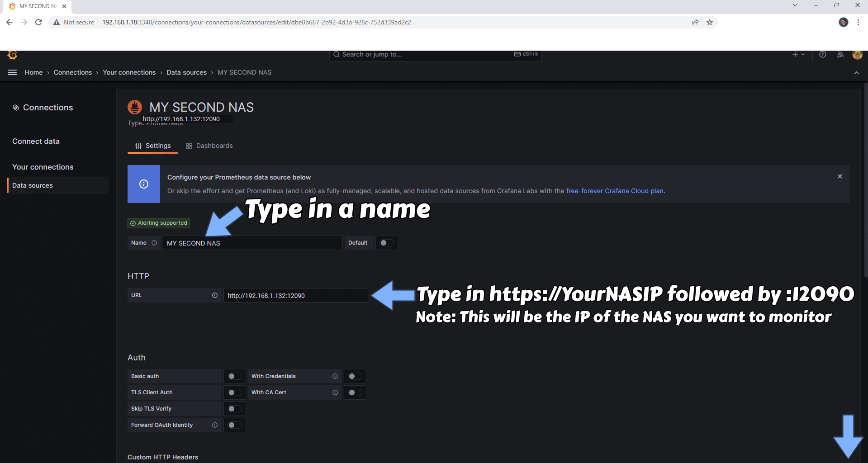Click the With CA Cert info icon

335,392
